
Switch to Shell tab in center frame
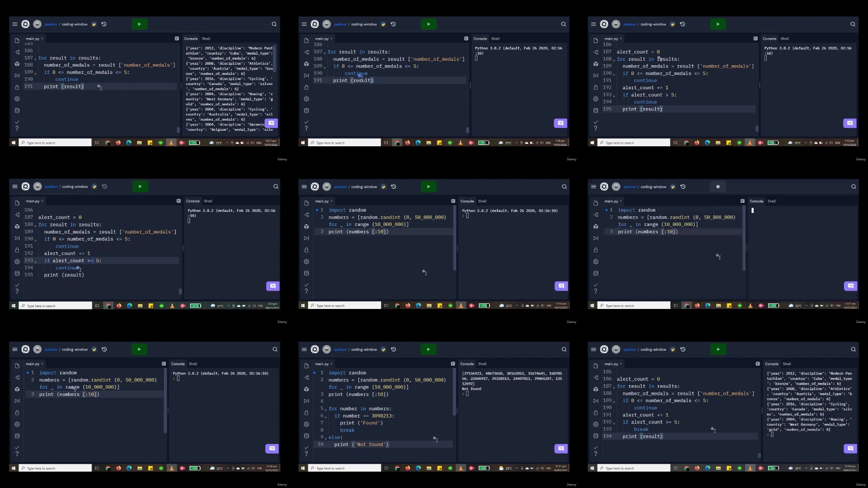482,201
